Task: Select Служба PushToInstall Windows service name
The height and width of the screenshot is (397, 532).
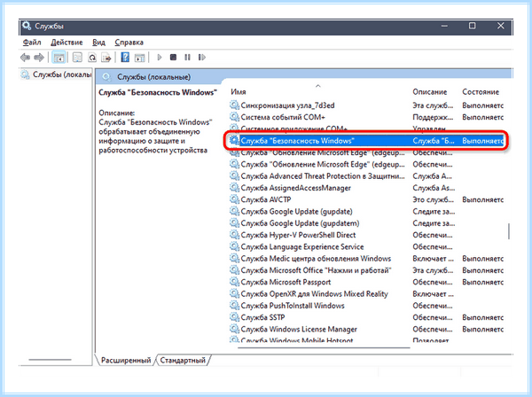Action: click(x=293, y=306)
